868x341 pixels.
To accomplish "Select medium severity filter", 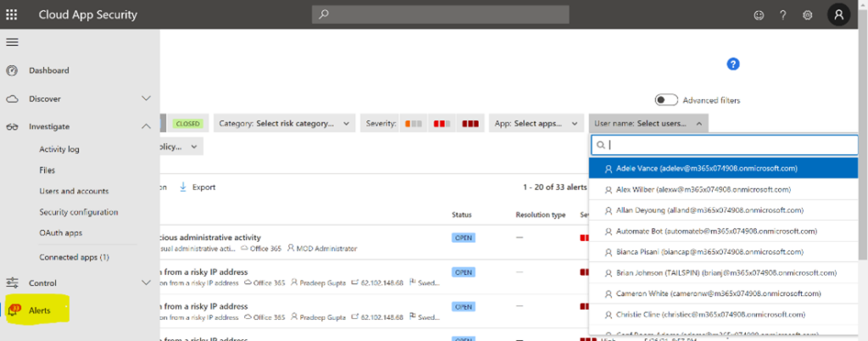I will point(442,124).
